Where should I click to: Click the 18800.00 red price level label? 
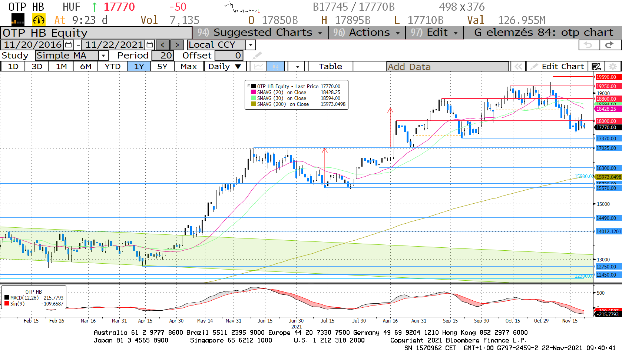click(x=608, y=99)
